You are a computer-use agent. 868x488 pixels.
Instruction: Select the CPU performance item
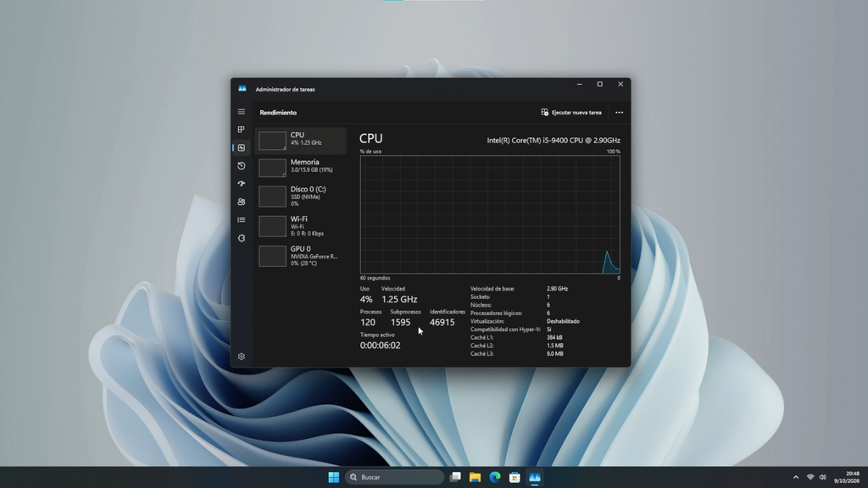pyautogui.click(x=301, y=141)
